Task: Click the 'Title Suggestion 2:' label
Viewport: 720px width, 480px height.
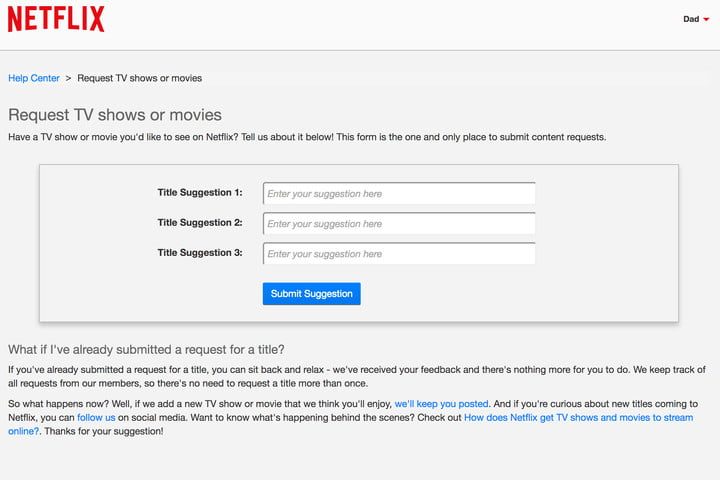Action: point(200,223)
